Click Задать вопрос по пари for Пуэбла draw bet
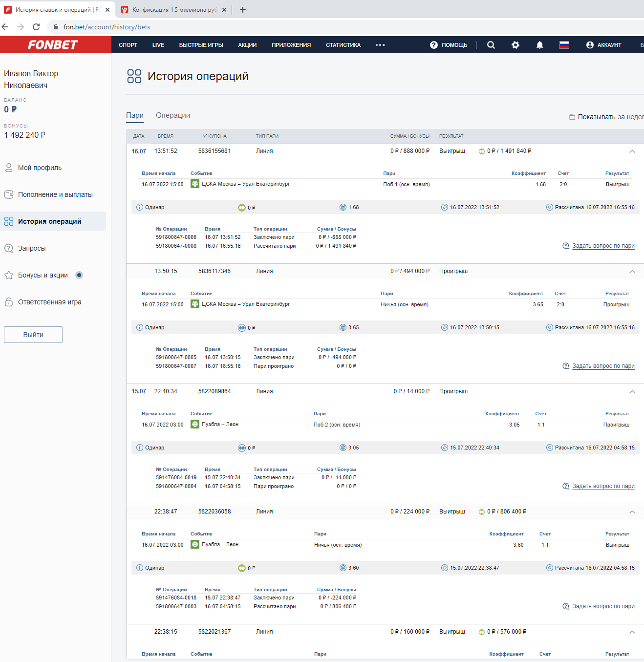The image size is (644, 662). [603, 606]
